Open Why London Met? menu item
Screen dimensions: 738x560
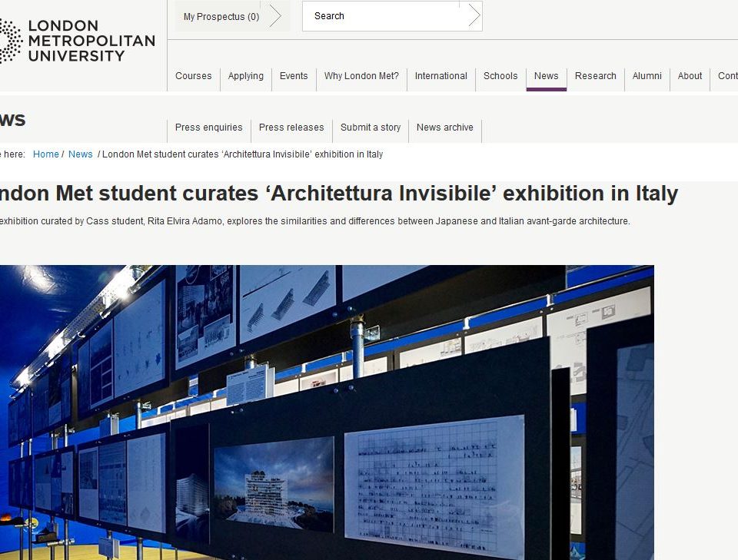coord(361,76)
